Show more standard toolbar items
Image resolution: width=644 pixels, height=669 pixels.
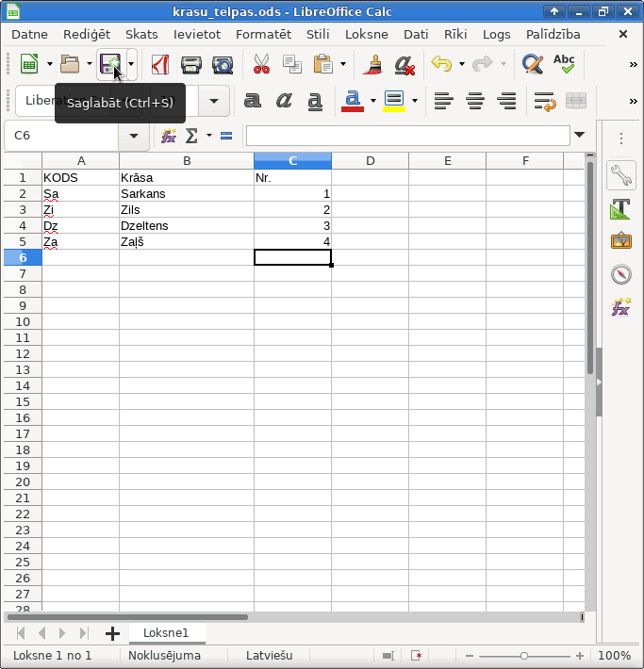634,64
